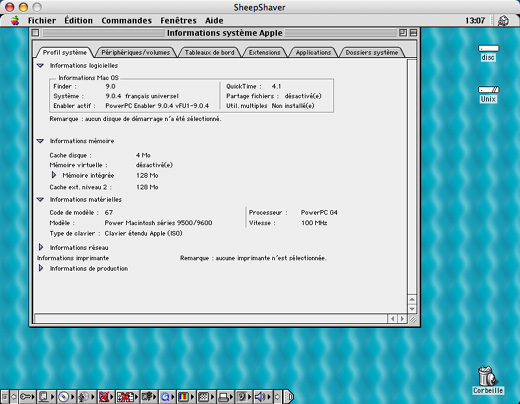Switch to the Extensions tab
This screenshot has width=520, height=404.
point(265,52)
